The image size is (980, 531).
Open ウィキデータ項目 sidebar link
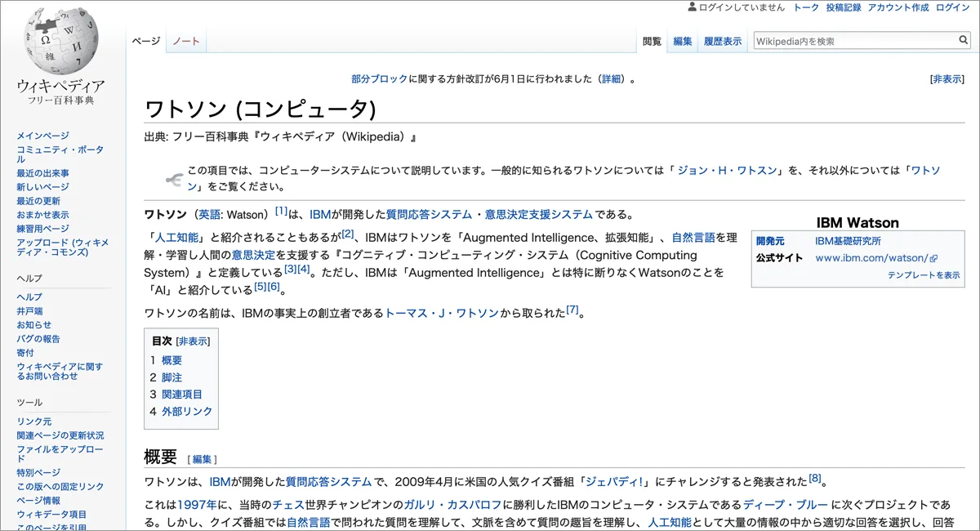[51, 515]
